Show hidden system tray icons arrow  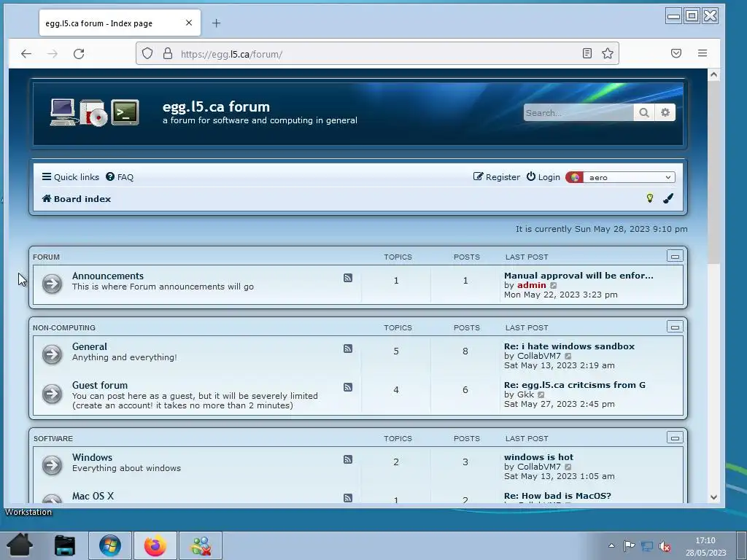coord(612,545)
